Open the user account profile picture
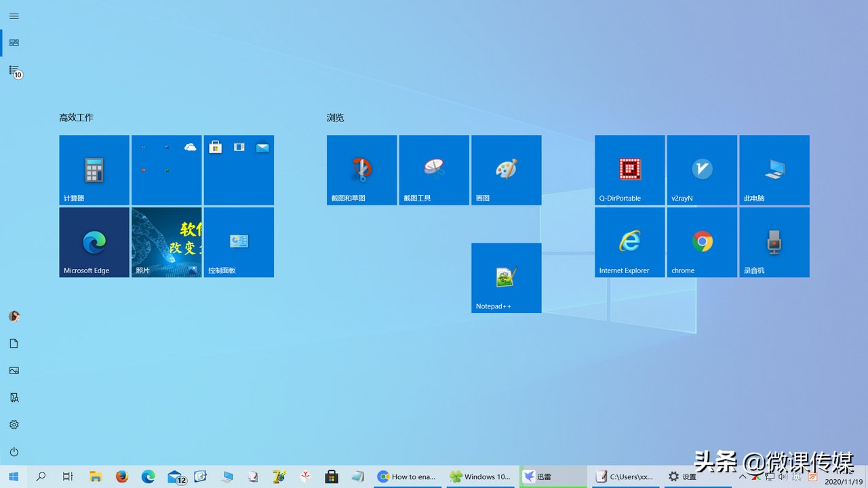 click(14, 316)
